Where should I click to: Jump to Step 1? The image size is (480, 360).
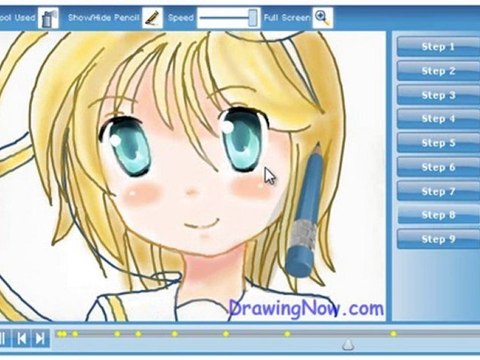(438, 47)
